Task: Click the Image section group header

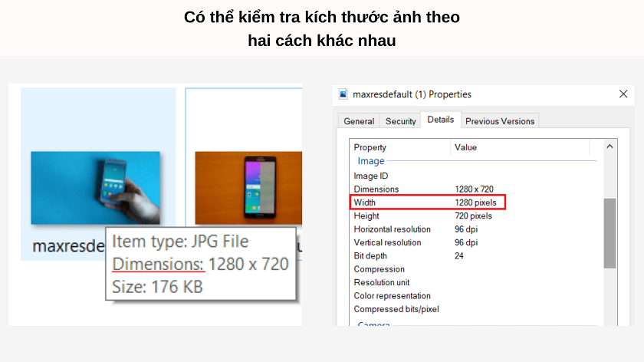Action: 371,161
